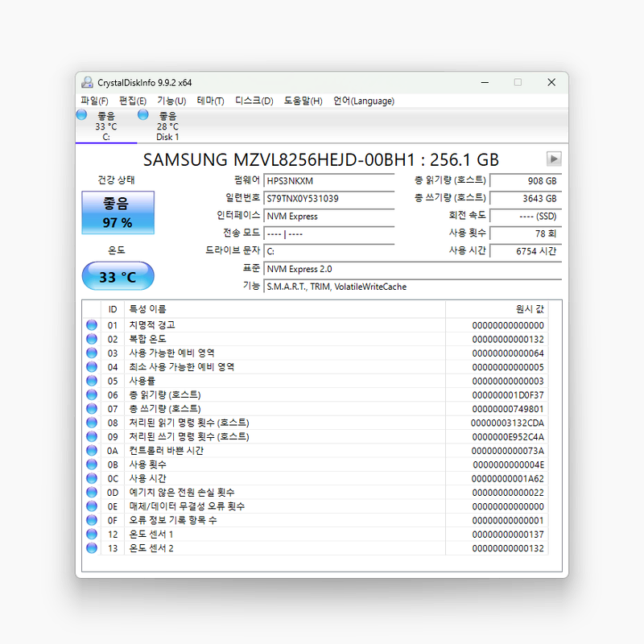Viewport: 644px width, 644px height.
Task: Open the 디스크(D) menu
Action: coord(254,101)
